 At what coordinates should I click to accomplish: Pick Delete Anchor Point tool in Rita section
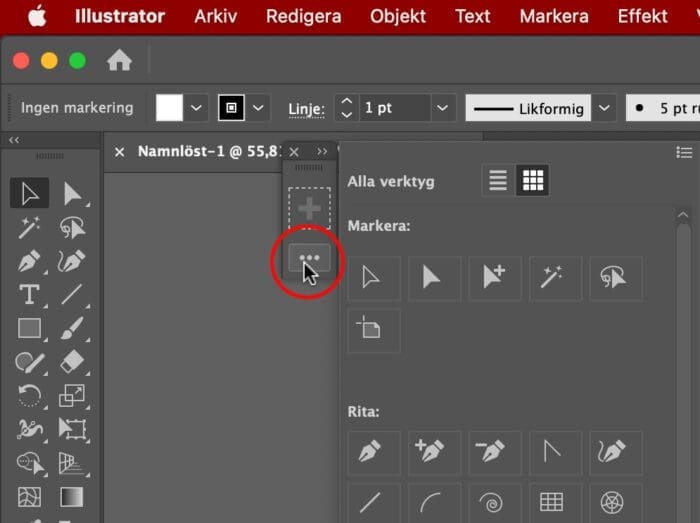[495, 452]
